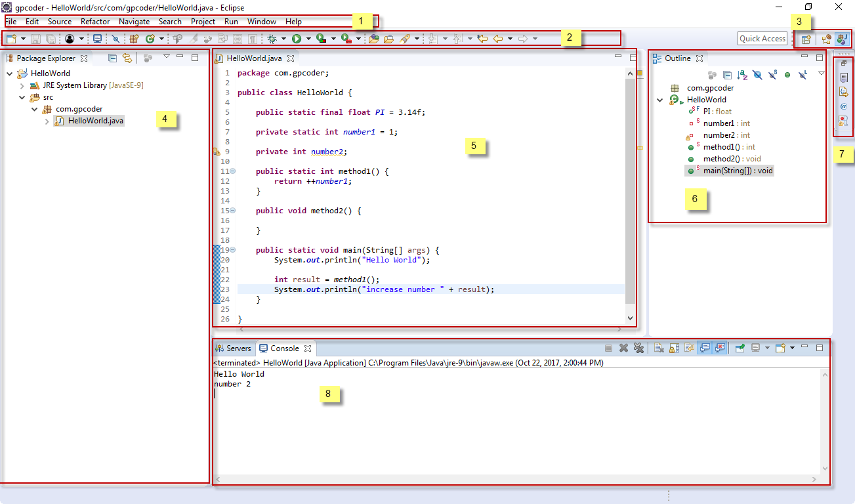855x504 pixels.
Task: Toggle Link with Editor in Package Explorer
Action: (x=127, y=58)
